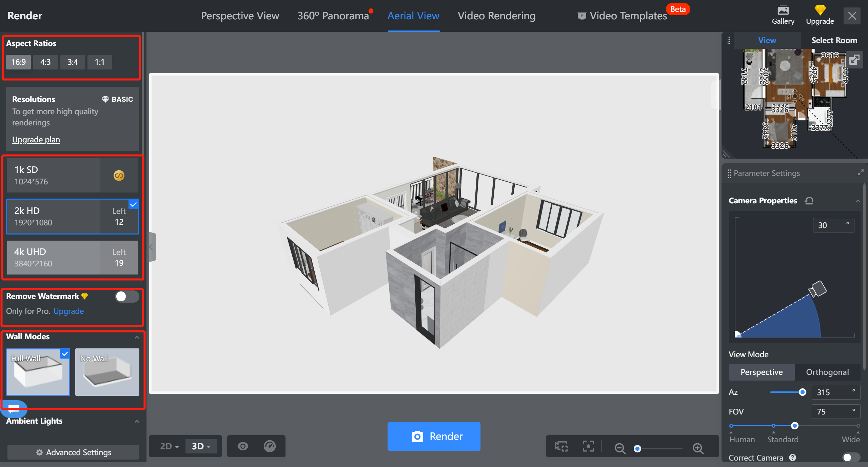Select the Orthogonal view mode
This screenshot has width=868, height=467.
pos(827,372)
